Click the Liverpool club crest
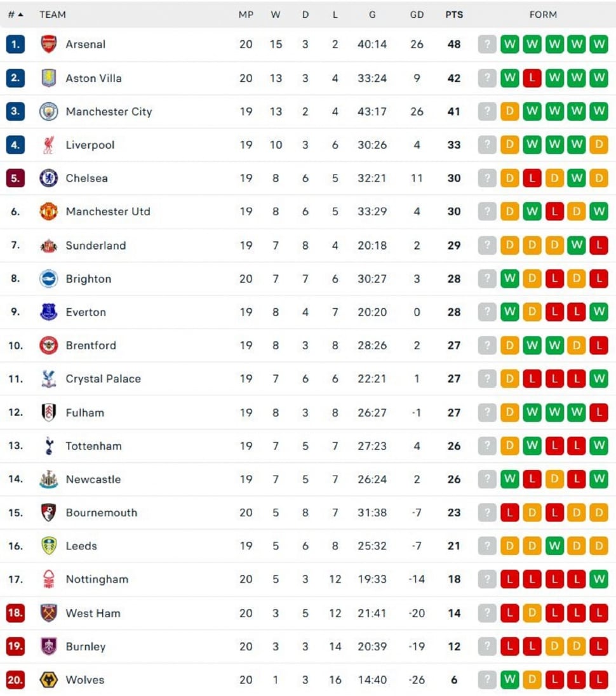The image size is (616, 696). coord(50,145)
